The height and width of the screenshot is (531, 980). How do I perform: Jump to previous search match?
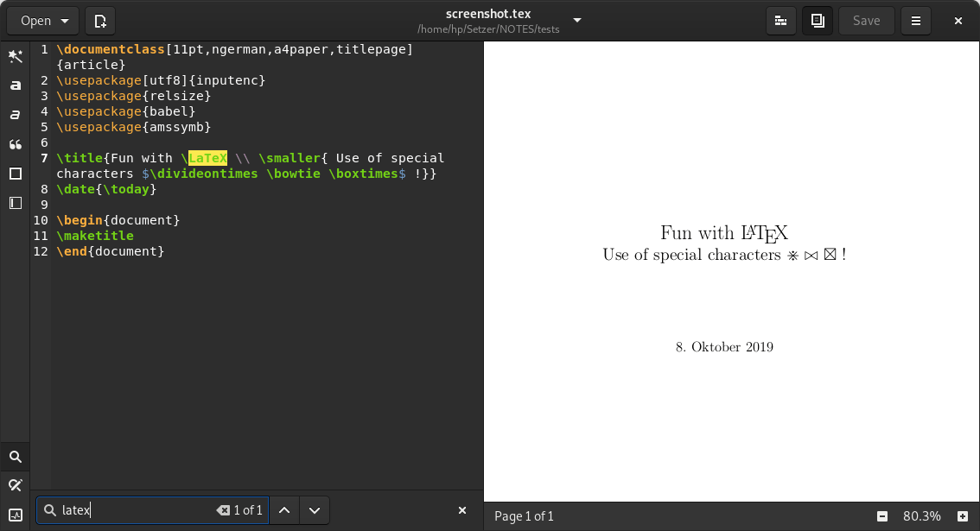pyautogui.click(x=284, y=510)
